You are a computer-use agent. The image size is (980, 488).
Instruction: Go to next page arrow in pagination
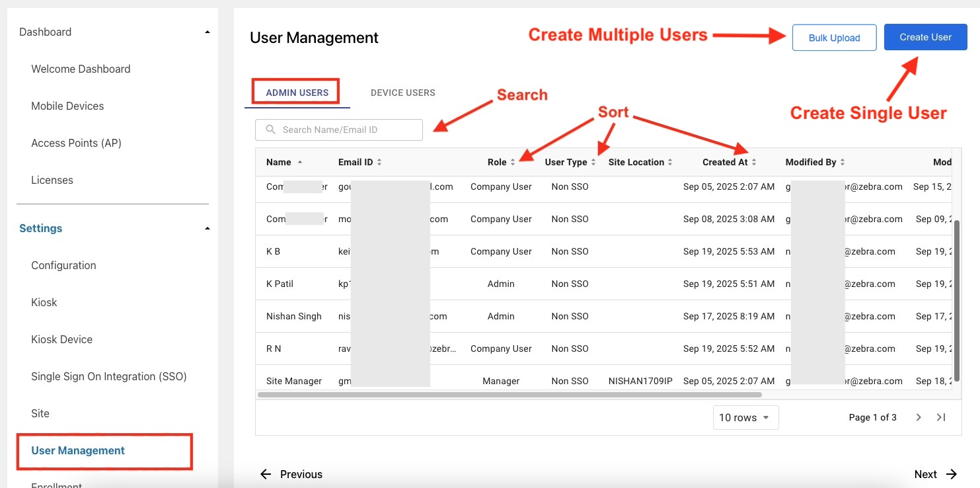click(919, 417)
